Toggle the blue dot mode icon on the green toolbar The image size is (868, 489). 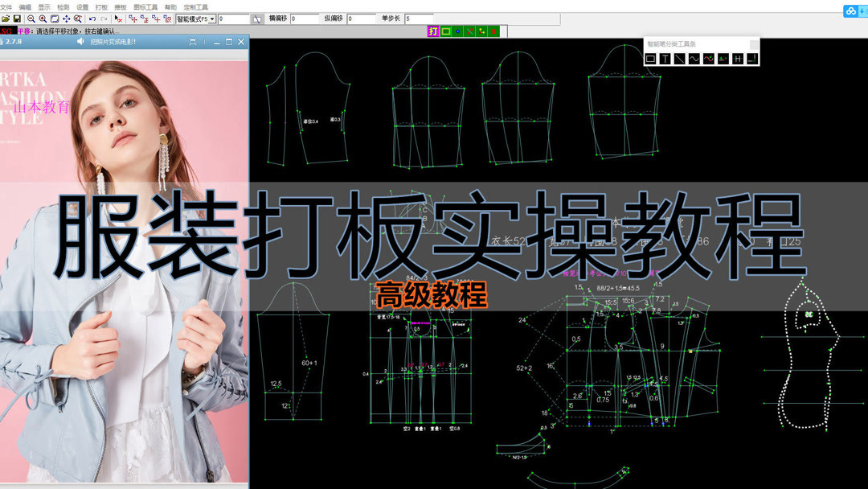coord(457,31)
